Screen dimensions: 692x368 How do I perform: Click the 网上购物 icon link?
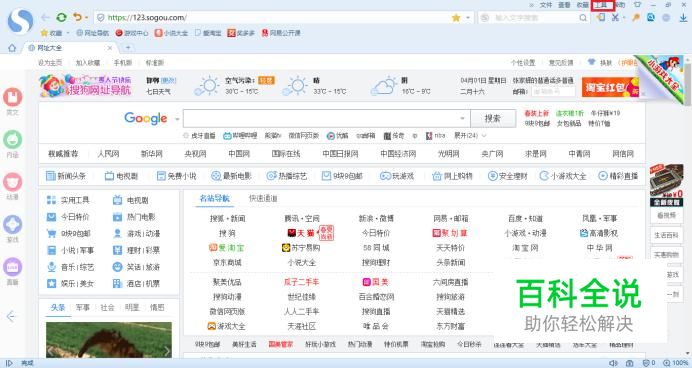tap(452, 176)
